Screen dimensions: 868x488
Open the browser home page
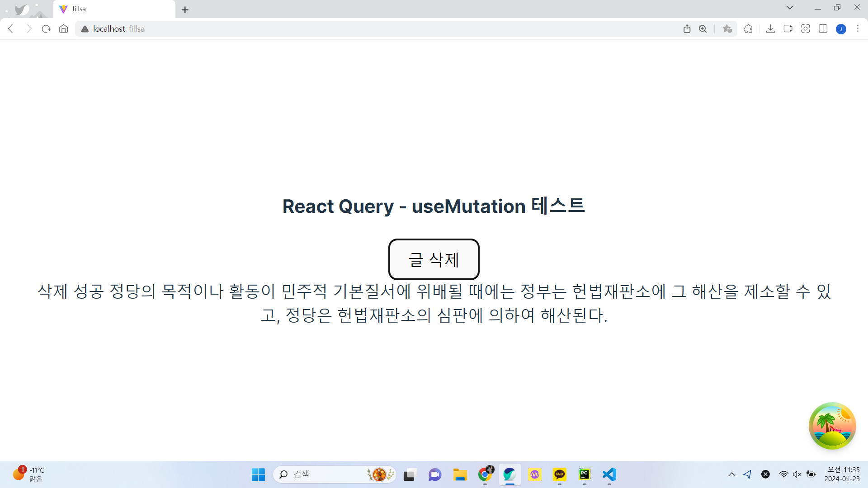pyautogui.click(x=64, y=29)
